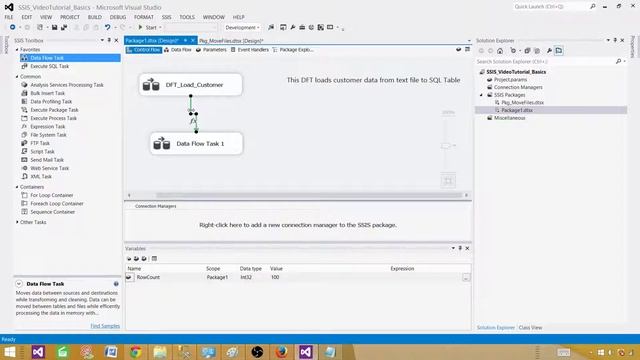This screenshot has height=360, width=640.
Task: Open the DEBUG menu
Action: coord(118,17)
